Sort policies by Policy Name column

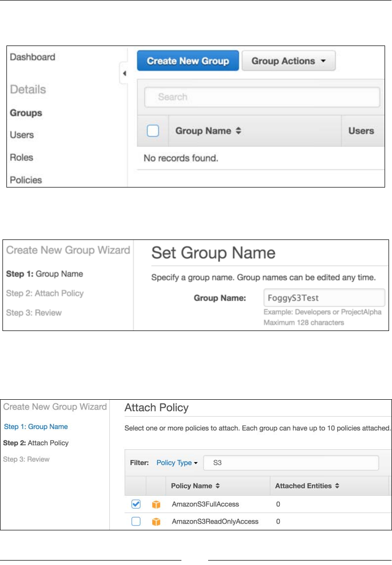click(194, 486)
